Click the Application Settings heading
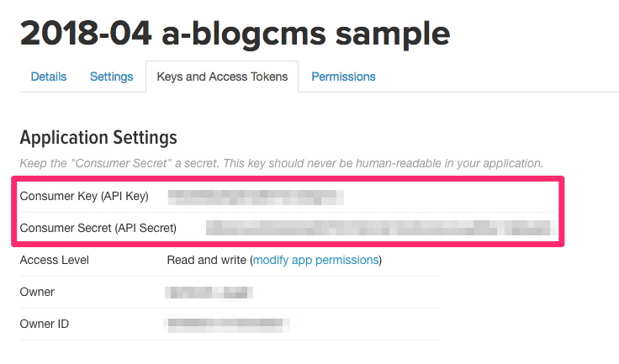 [x=98, y=137]
